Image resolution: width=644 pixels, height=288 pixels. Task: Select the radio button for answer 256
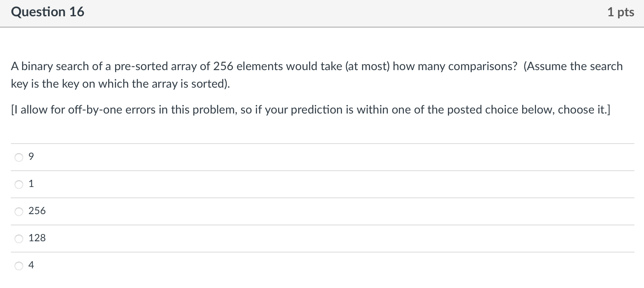[x=18, y=212]
